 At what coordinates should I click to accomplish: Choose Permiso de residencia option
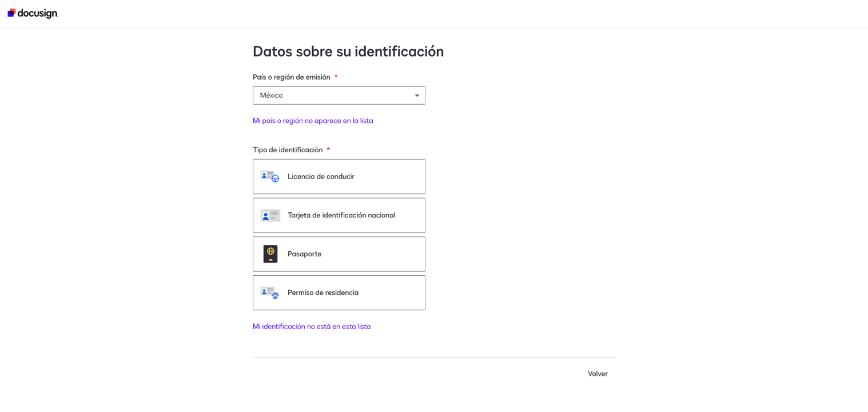point(339,292)
